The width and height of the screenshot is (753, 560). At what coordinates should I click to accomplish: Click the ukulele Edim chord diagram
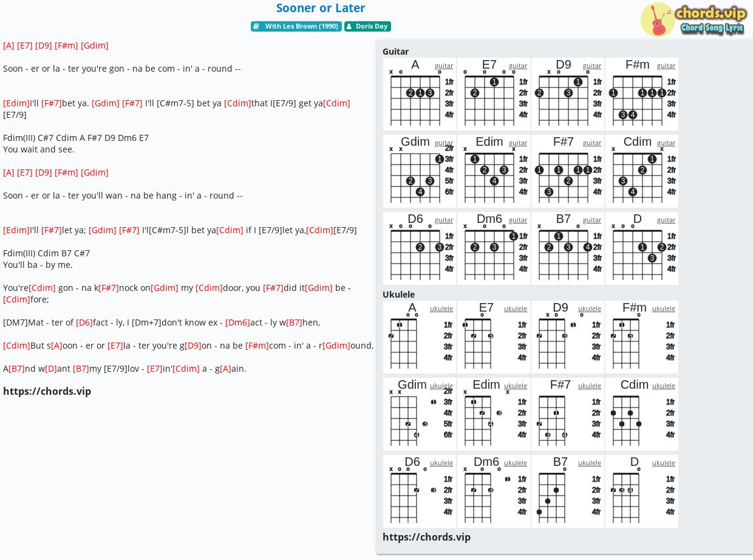coord(494,414)
